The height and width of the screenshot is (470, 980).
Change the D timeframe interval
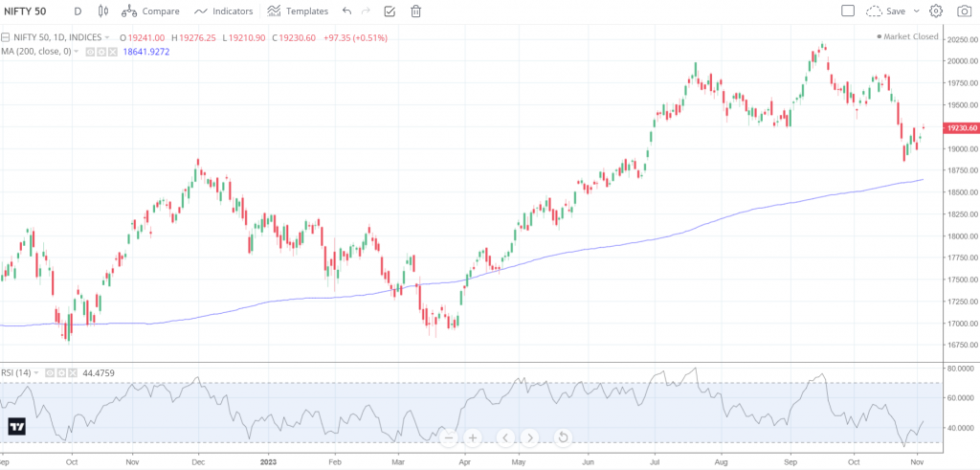[x=78, y=11]
